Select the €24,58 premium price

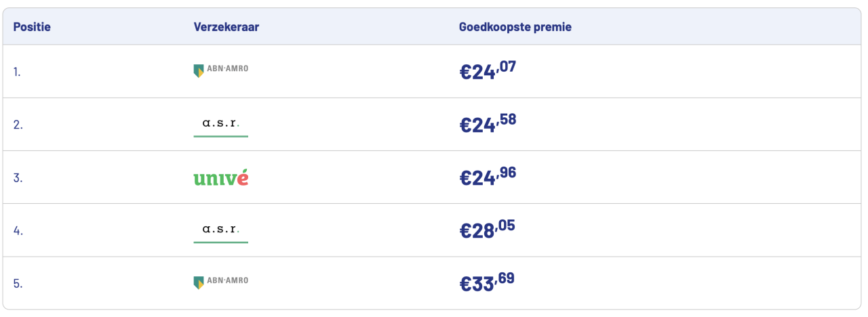point(488,123)
